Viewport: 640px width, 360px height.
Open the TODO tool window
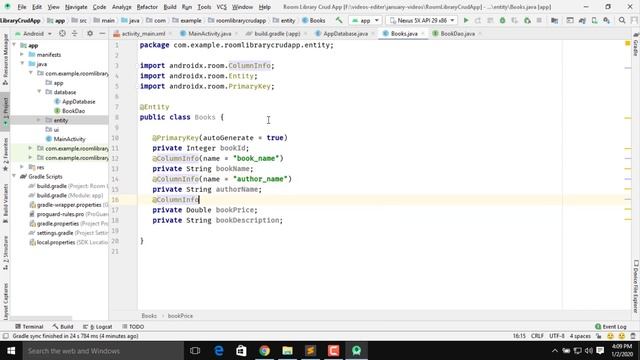pos(133,327)
